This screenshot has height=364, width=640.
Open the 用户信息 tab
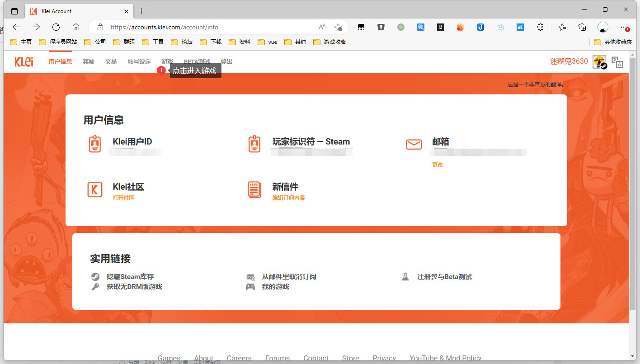coord(61,62)
